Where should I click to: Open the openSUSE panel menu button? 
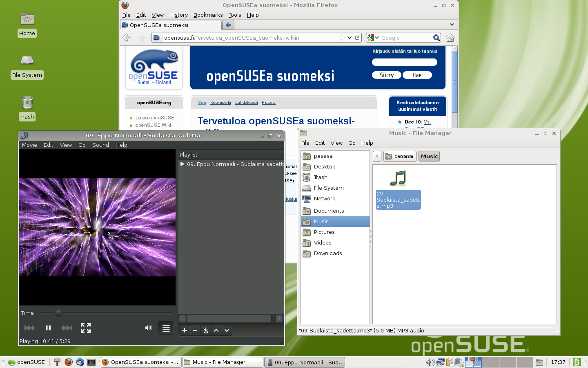click(x=27, y=362)
